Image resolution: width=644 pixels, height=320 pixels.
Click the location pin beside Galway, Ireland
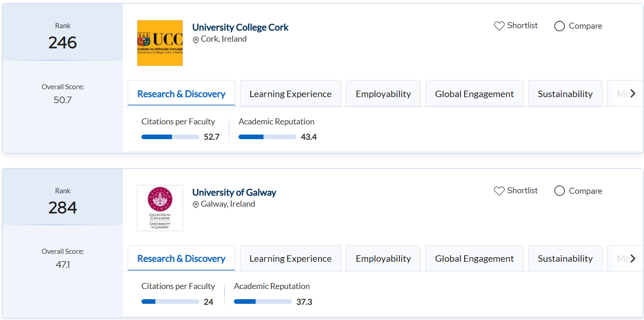click(x=196, y=204)
